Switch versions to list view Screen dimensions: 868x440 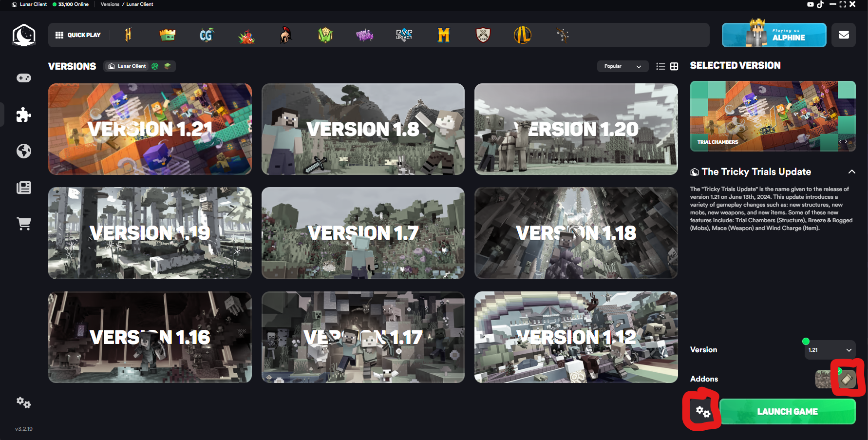[x=660, y=66]
